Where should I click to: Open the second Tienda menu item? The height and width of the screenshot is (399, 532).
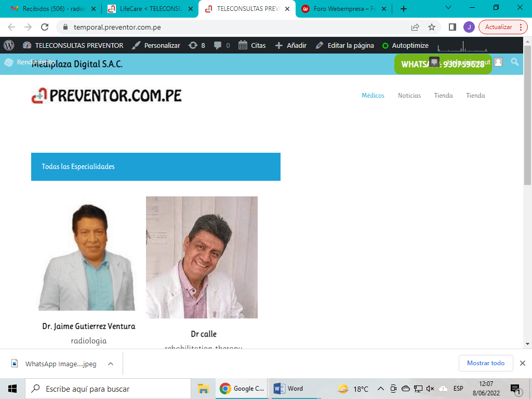(x=475, y=96)
